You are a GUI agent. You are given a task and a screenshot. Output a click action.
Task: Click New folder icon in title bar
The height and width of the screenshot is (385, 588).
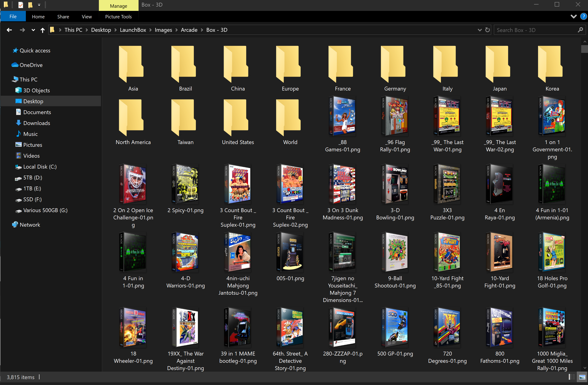[30, 5]
